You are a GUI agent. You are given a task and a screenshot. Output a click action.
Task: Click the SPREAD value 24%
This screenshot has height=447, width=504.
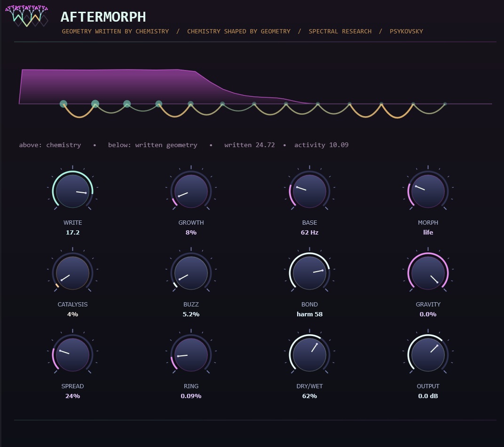coord(73,396)
